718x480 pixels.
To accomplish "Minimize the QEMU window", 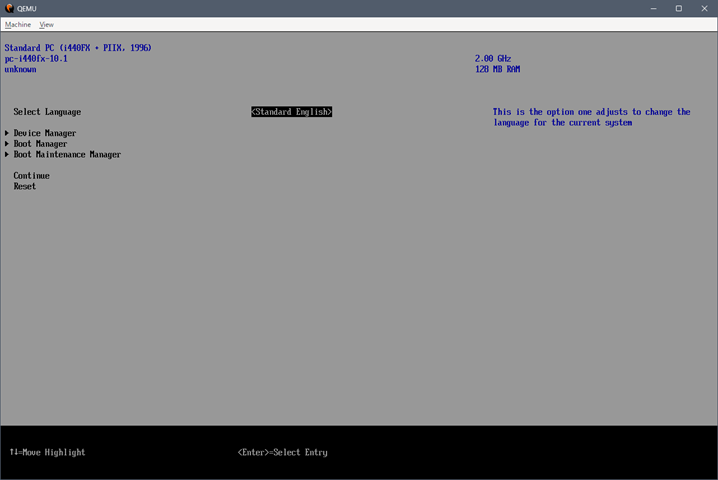I will (x=651, y=8).
